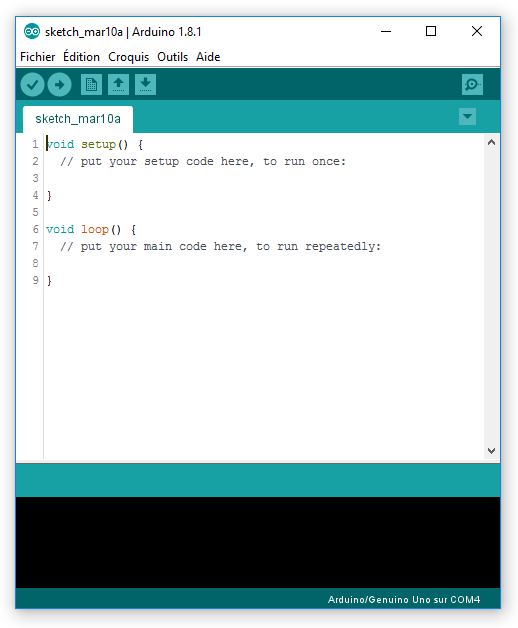The width and height of the screenshot is (518, 628).
Task: Upload sketch with the arrow button
Action: point(59,85)
